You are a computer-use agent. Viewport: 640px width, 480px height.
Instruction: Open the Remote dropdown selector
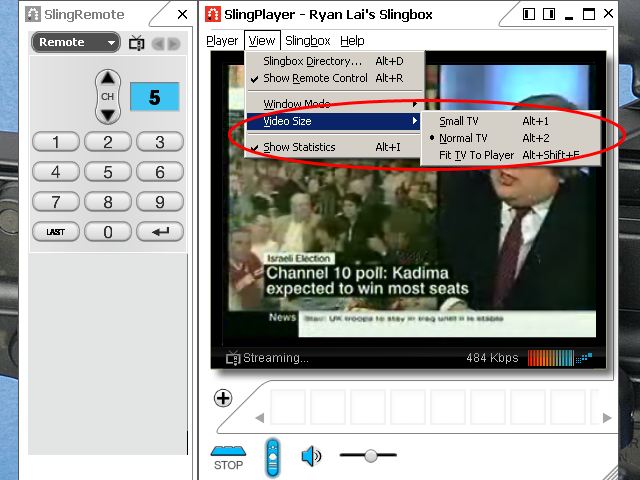(x=76, y=42)
